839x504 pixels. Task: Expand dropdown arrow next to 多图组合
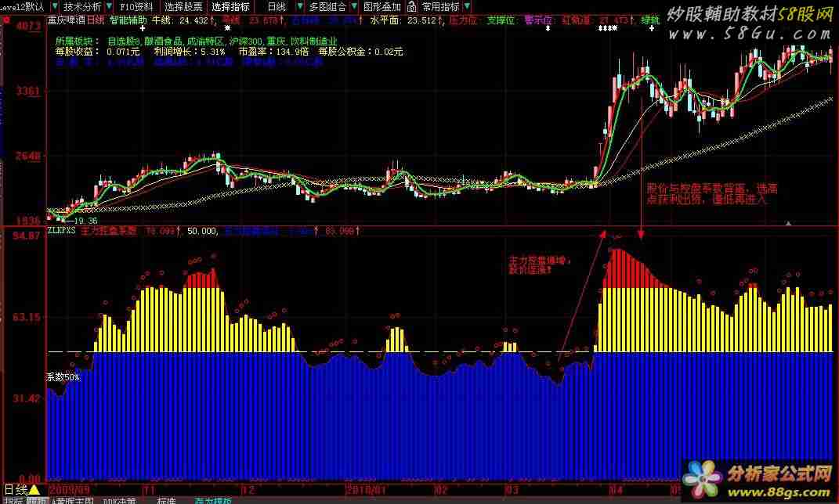tap(353, 6)
